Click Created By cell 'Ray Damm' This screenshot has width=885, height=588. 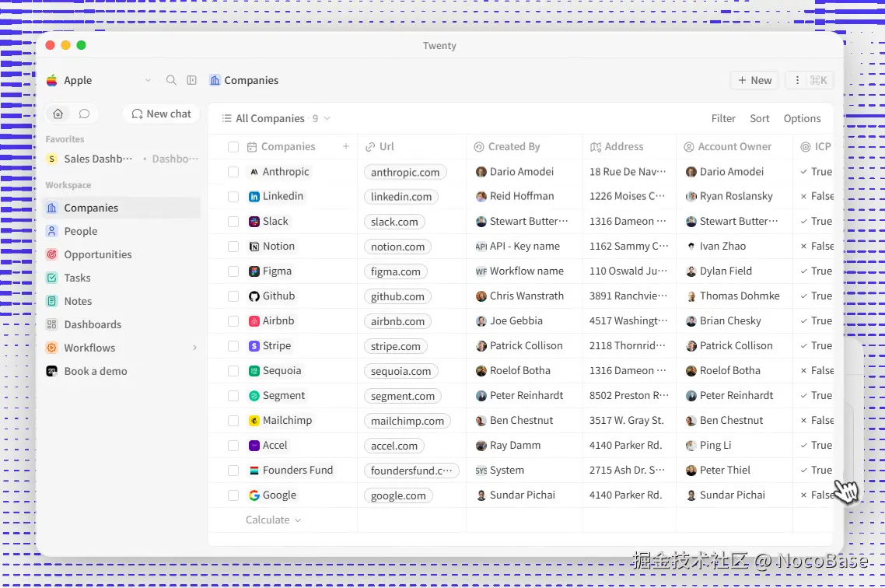[x=524, y=445]
